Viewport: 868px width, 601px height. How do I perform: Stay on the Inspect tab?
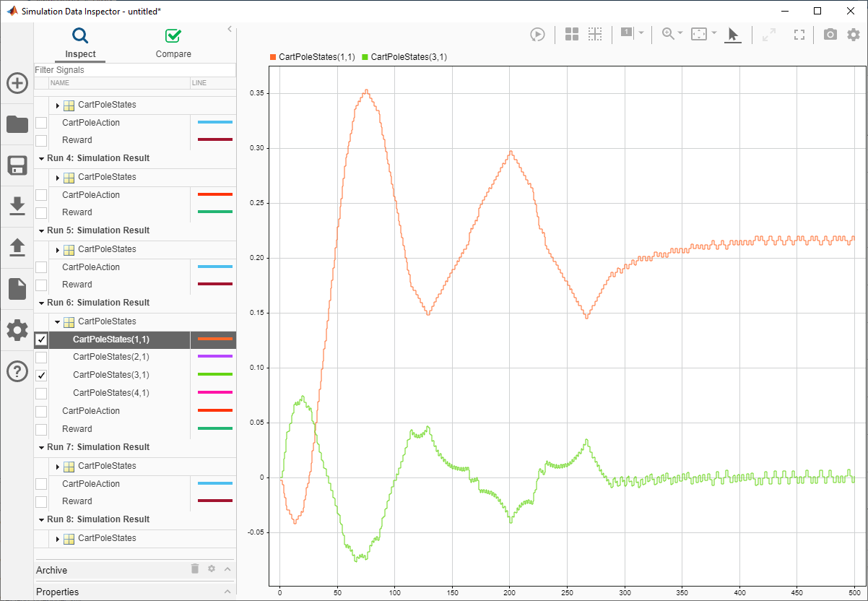pyautogui.click(x=80, y=43)
